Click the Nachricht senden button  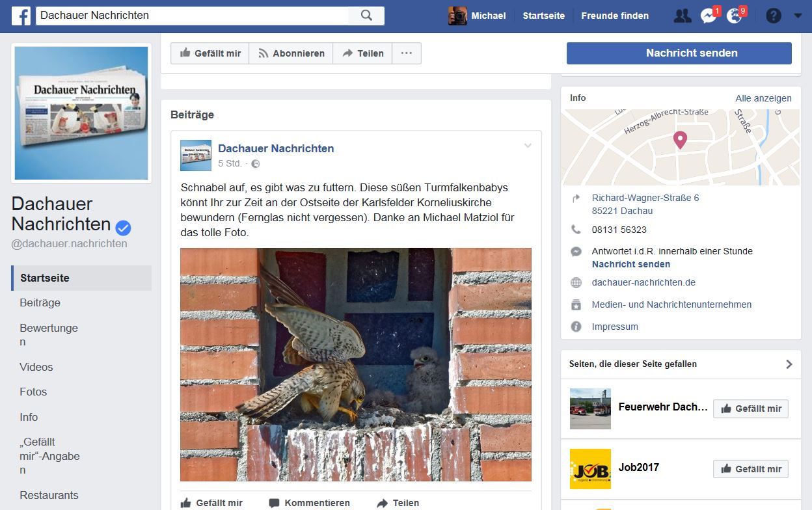679,53
